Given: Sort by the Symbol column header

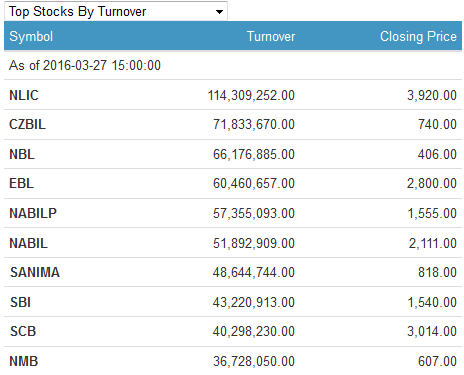Looking at the screenshot, I should (x=31, y=36).
